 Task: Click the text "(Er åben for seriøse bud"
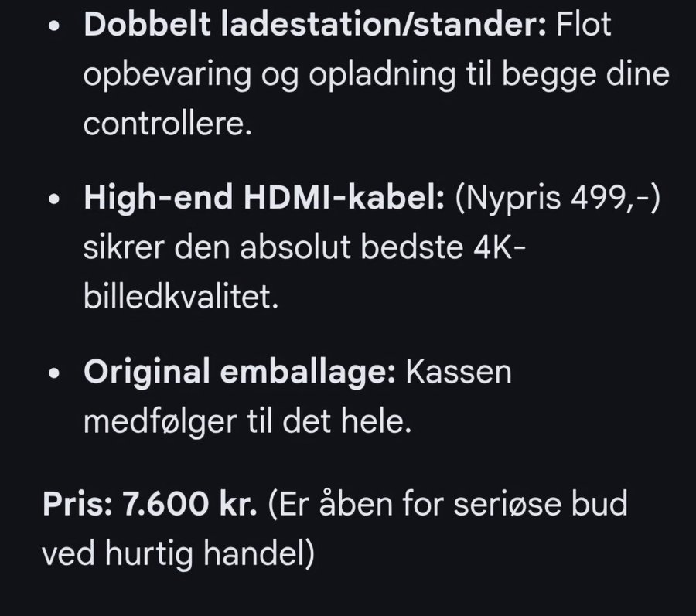click(448, 505)
